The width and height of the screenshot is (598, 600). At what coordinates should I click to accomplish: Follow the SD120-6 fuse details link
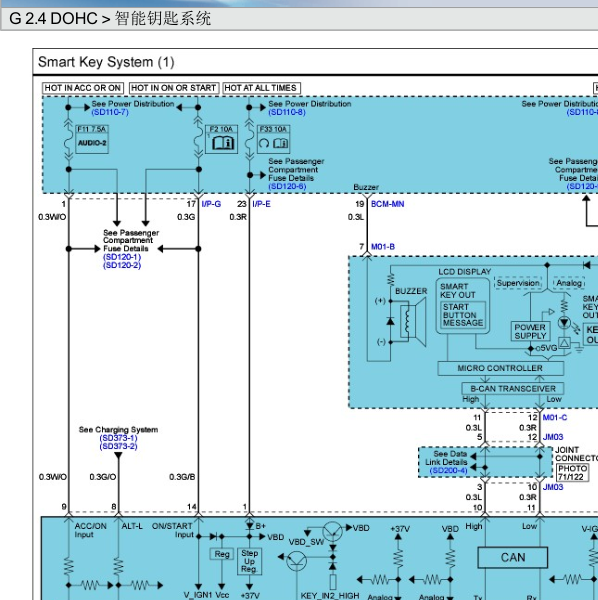[287, 186]
